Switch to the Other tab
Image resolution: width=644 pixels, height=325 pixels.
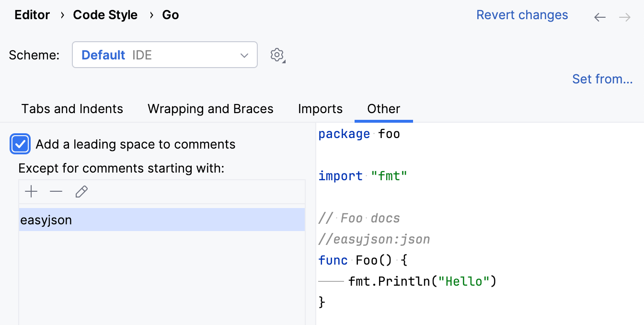tap(383, 109)
